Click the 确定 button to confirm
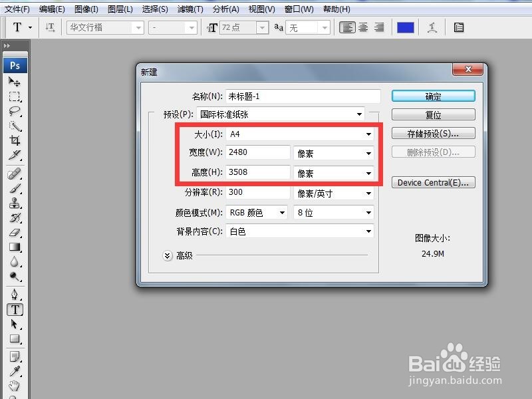 click(x=433, y=96)
